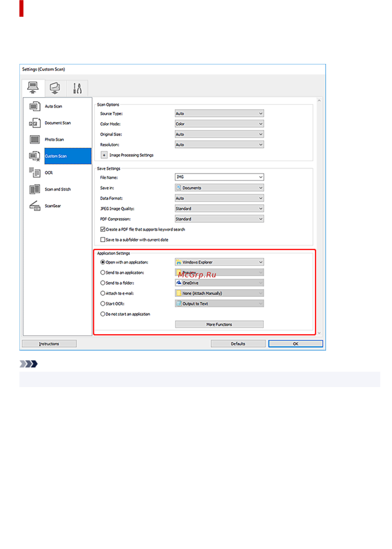Screen dimensions: 392x549
Task: Click the Scan and Stitch icon
Action: click(x=35, y=189)
